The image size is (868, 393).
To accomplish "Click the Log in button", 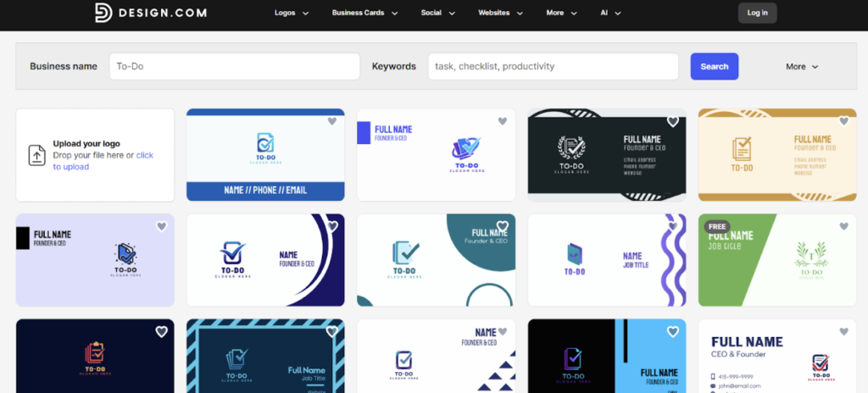I will coord(757,13).
